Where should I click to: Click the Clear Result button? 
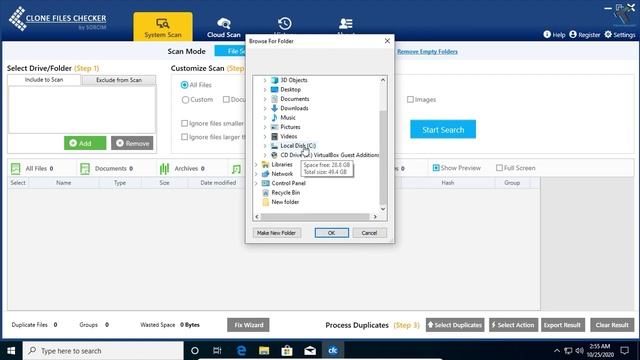[x=612, y=325]
